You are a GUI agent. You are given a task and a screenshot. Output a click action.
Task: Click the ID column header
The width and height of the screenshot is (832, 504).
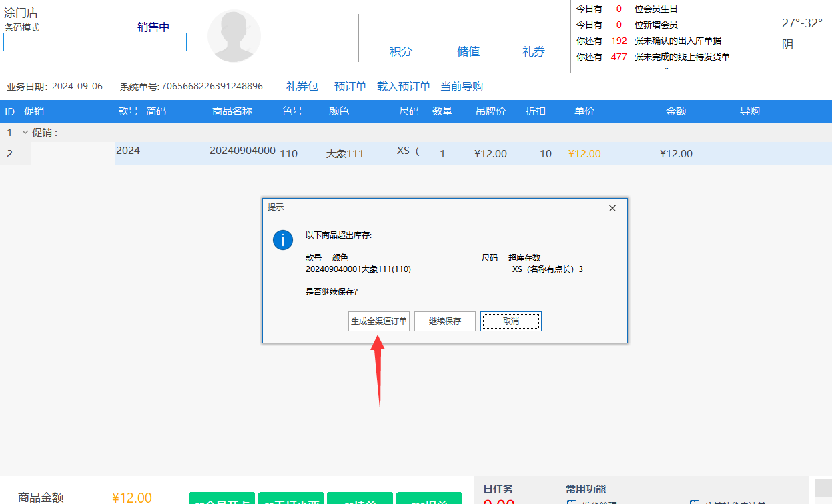point(10,111)
